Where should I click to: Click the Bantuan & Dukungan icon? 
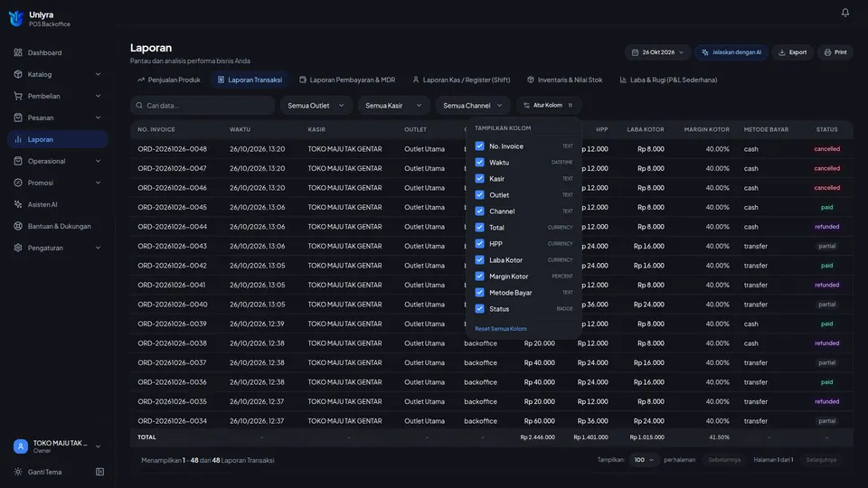[x=18, y=226]
